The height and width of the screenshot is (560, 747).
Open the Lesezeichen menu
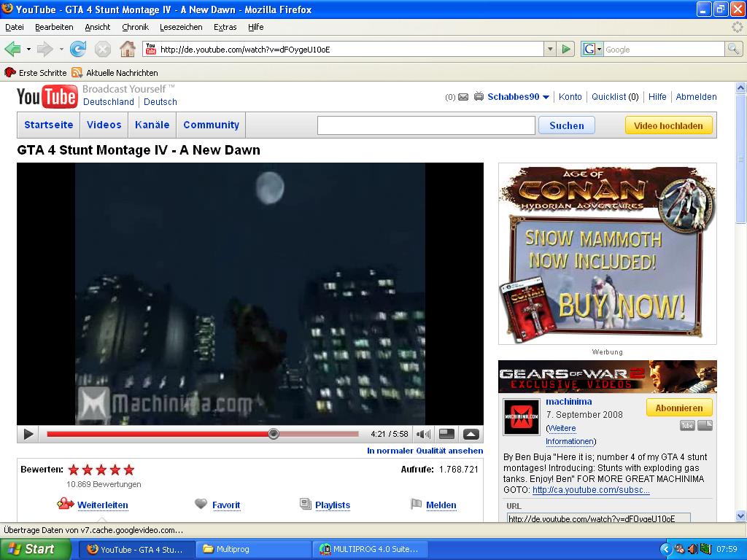tap(181, 27)
